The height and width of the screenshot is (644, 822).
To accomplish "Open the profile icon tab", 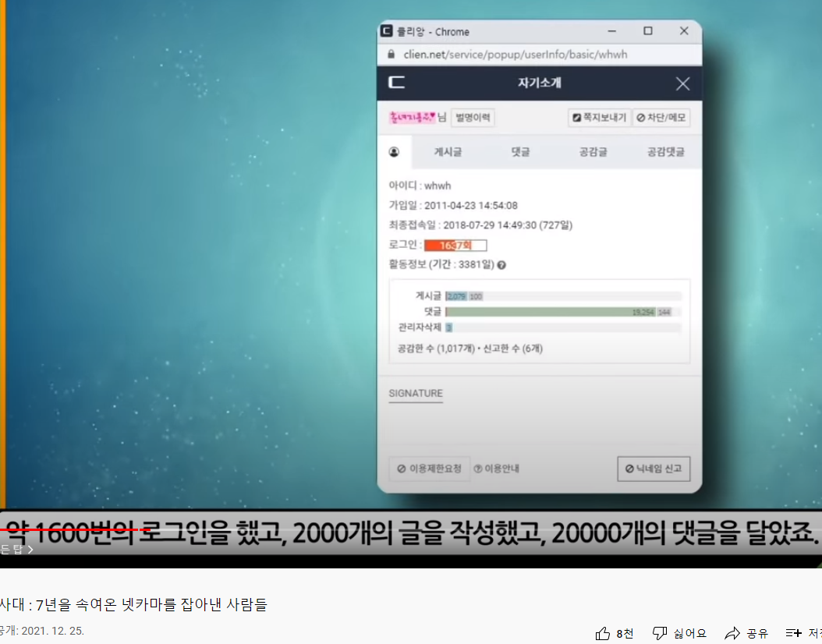I will (394, 152).
